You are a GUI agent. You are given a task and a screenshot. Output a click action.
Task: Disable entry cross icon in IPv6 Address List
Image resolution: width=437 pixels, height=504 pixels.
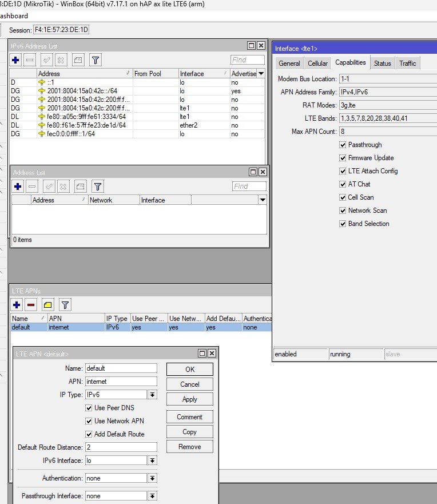61,60
